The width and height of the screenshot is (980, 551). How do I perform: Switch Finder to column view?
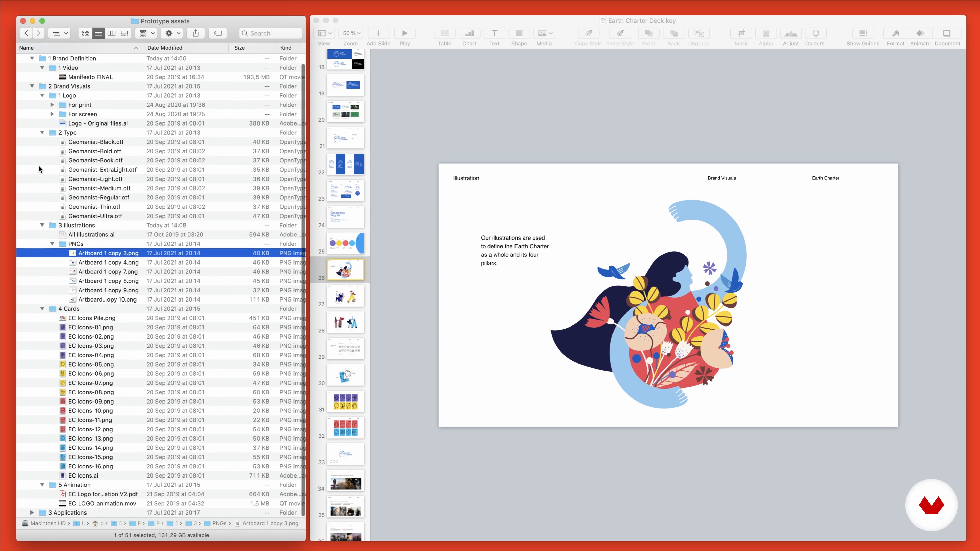[112, 33]
